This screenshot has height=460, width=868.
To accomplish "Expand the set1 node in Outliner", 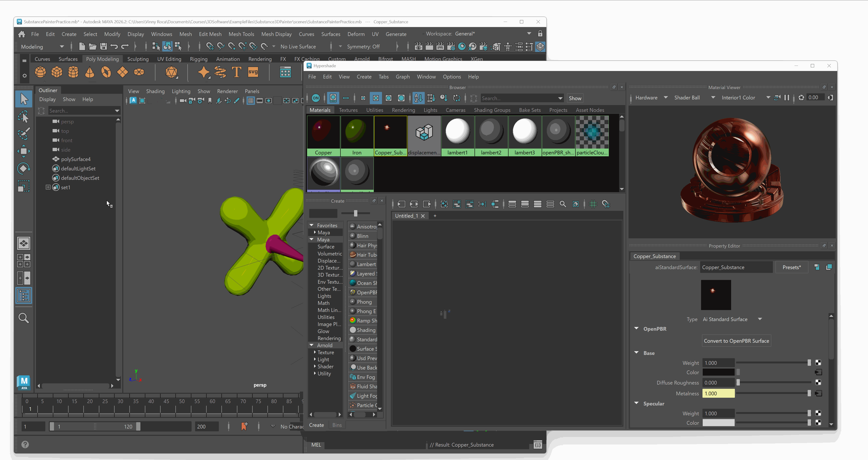I will [x=48, y=187].
